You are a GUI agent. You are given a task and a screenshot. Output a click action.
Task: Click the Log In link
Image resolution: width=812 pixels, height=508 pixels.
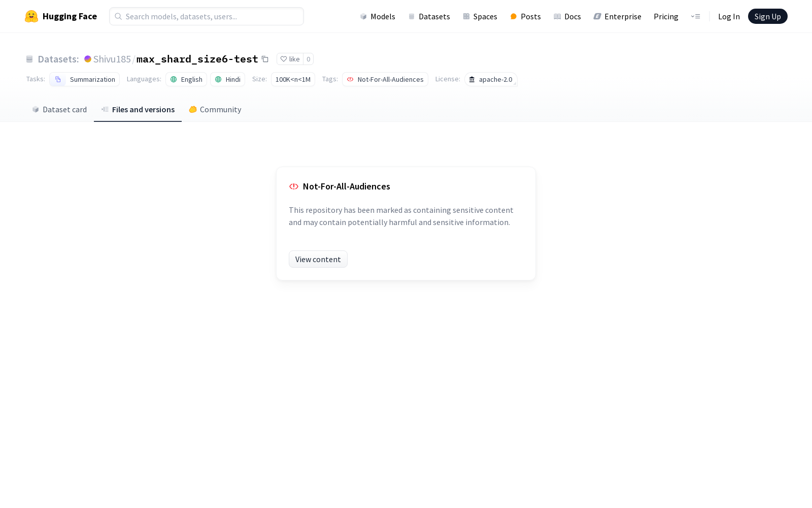pos(729,16)
